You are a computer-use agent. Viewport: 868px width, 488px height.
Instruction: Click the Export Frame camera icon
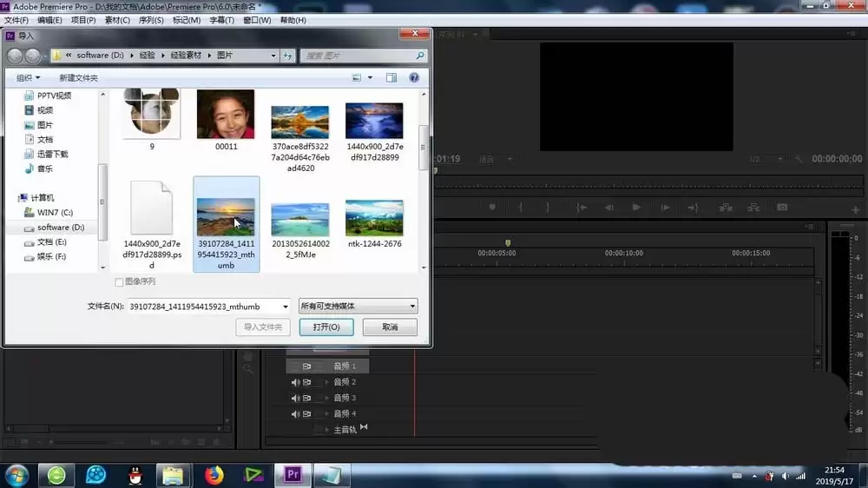coord(782,208)
